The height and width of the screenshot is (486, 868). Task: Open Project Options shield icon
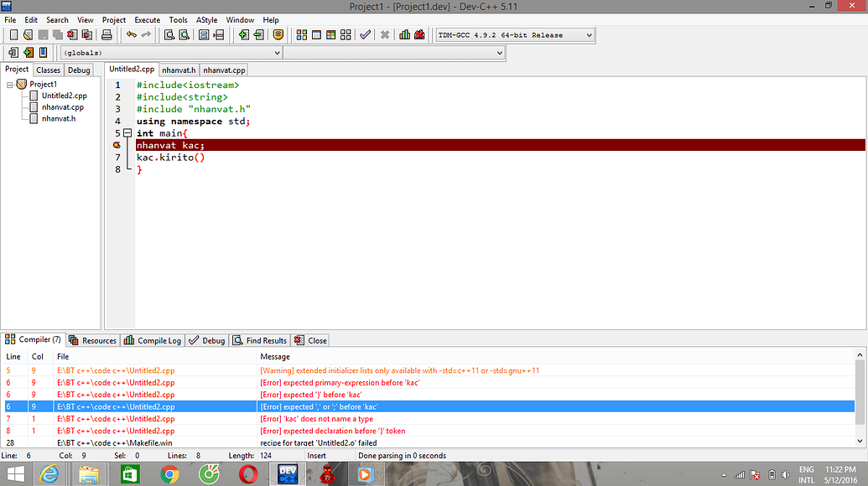[x=278, y=35]
